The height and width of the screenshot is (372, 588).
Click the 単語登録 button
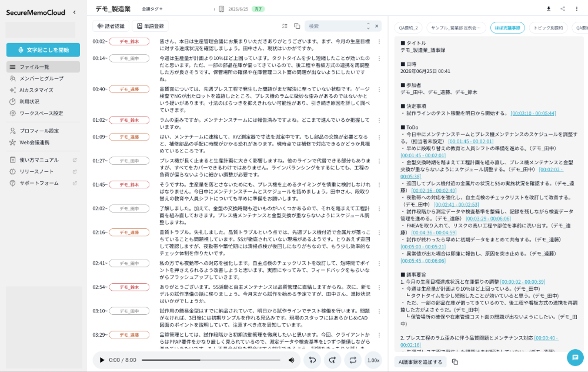click(151, 26)
